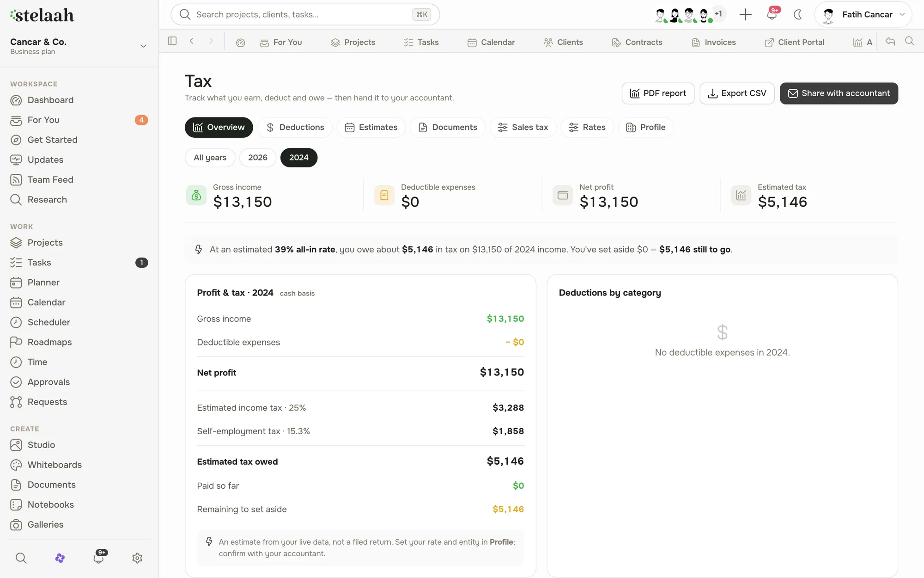The image size is (924, 578).
Task: Open Time tracking in the sidebar
Action: [79, 362]
